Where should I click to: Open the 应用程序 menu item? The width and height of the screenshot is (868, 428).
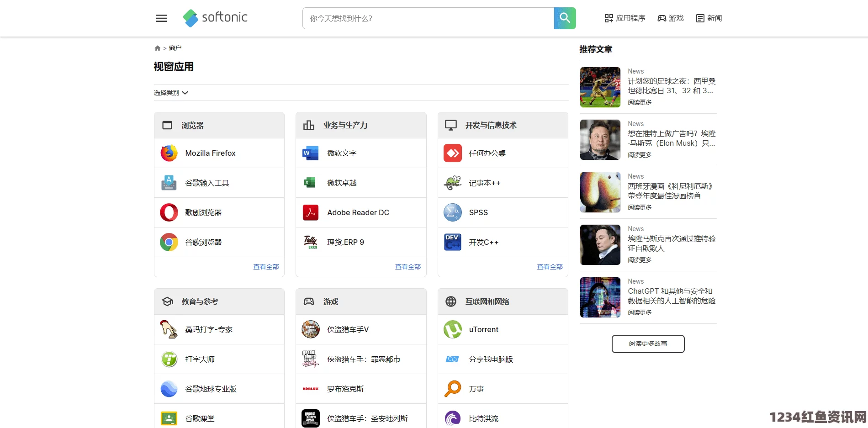(625, 18)
